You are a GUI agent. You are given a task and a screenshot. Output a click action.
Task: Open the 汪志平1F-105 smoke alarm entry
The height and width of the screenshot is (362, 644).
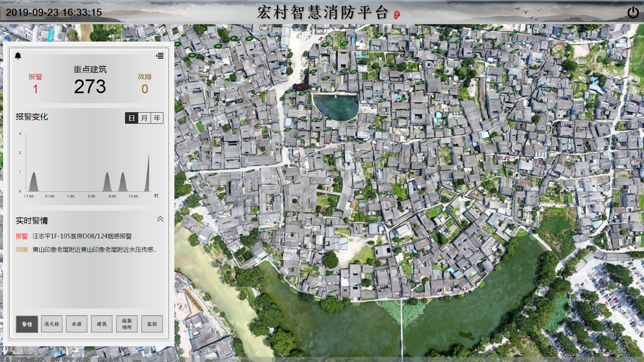pyautogui.click(x=82, y=236)
